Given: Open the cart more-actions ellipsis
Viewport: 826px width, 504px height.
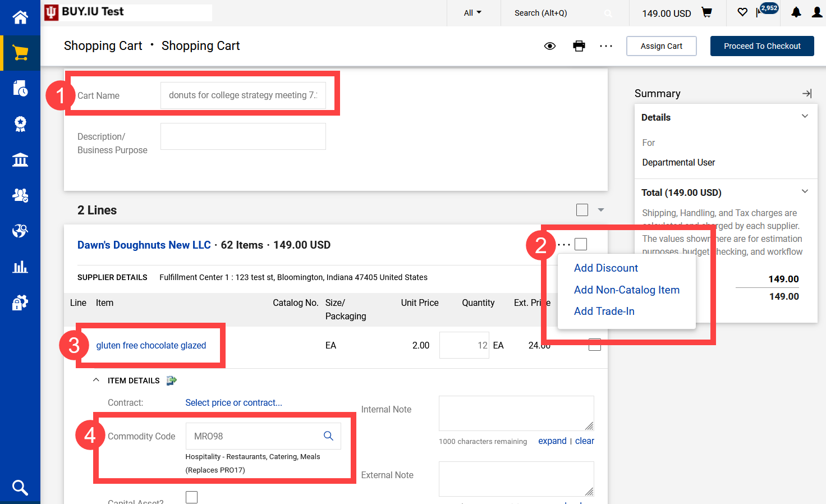Looking at the screenshot, I should 606,46.
